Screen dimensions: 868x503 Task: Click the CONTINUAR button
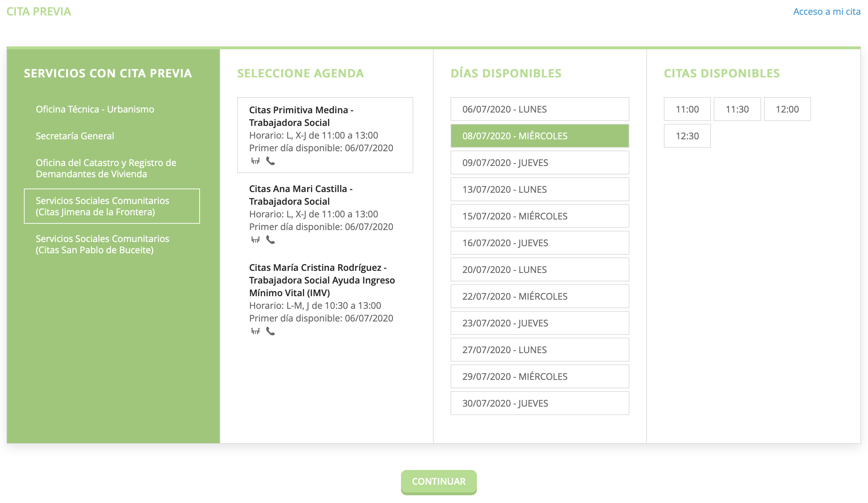(x=439, y=482)
